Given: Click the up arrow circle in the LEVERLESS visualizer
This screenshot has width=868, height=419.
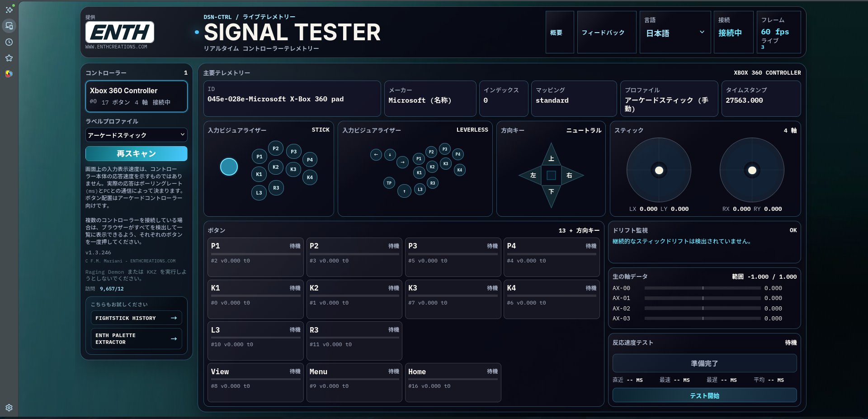Looking at the screenshot, I should 405,191.
